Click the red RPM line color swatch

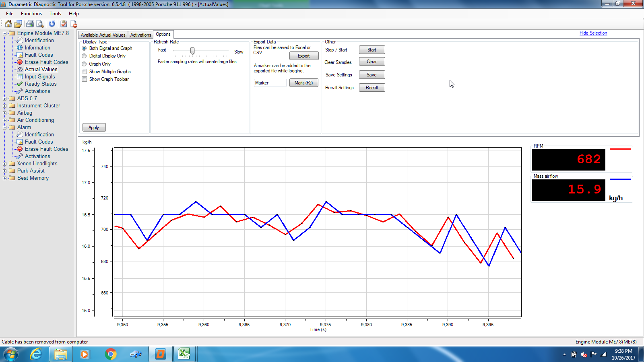[x=620, y=149]
